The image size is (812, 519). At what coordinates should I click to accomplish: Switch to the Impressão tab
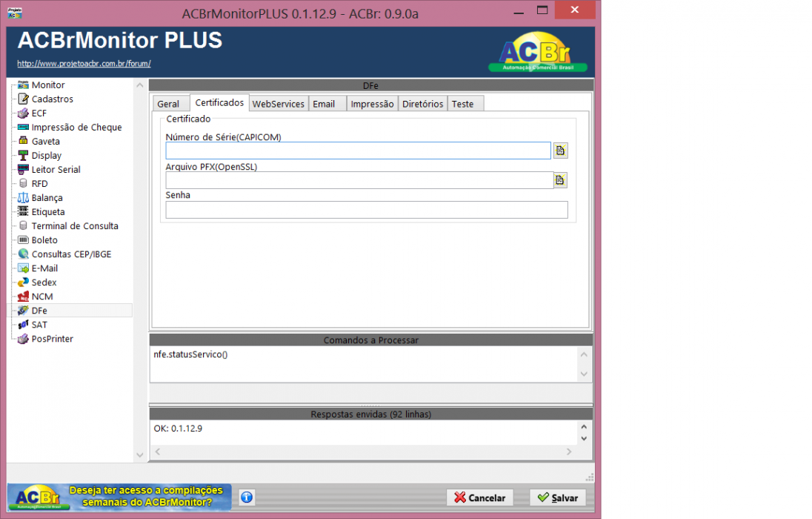[x=373, y=104]
